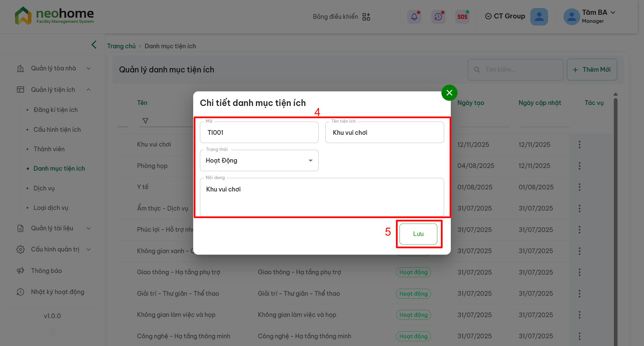
Task: Select Đăng kí tiện ích in sidebar
Action: 56,110
